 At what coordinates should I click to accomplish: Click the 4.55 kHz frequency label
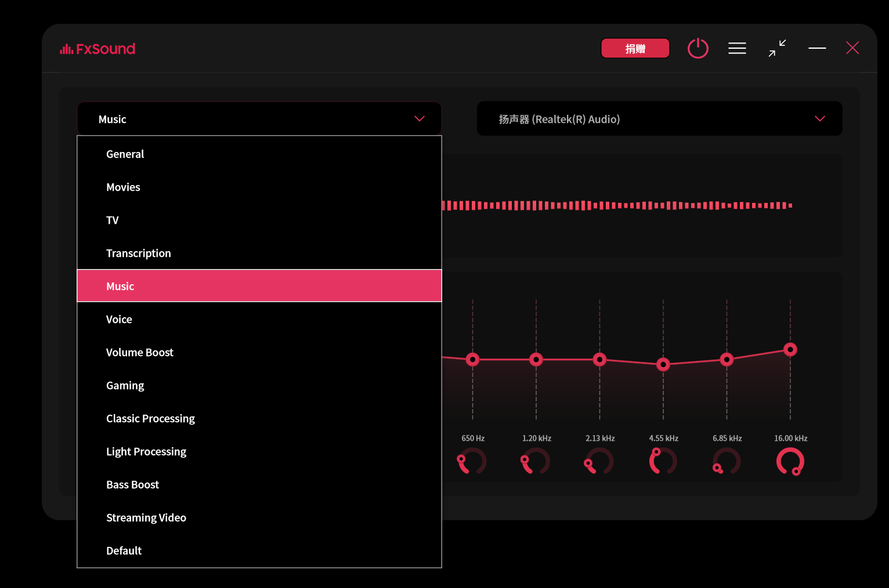[664, 438]
